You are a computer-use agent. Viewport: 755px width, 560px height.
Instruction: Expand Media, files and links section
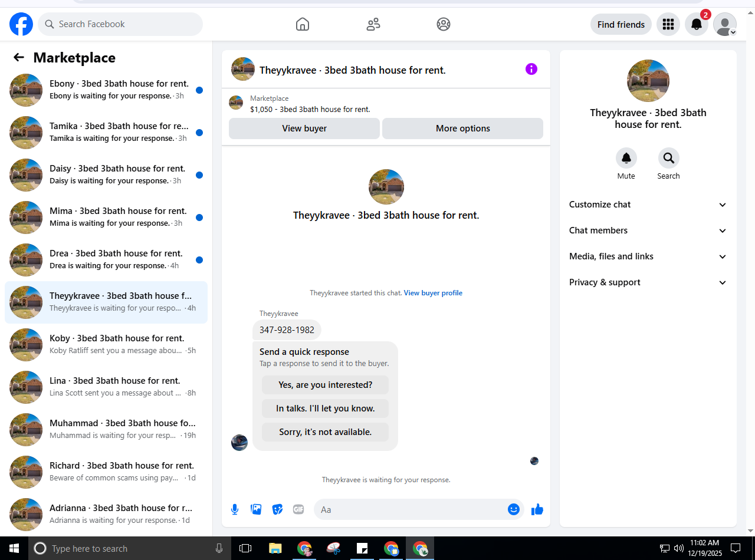648,256
